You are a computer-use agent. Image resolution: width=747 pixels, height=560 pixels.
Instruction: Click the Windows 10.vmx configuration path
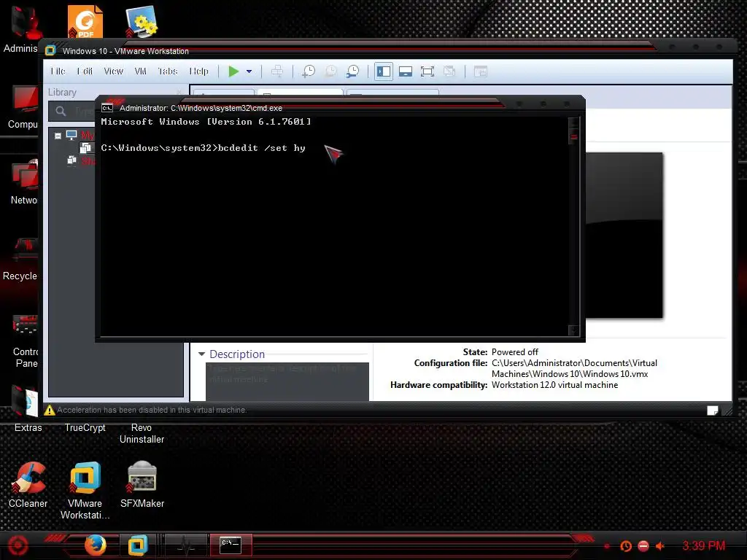(x=574, y=368)
